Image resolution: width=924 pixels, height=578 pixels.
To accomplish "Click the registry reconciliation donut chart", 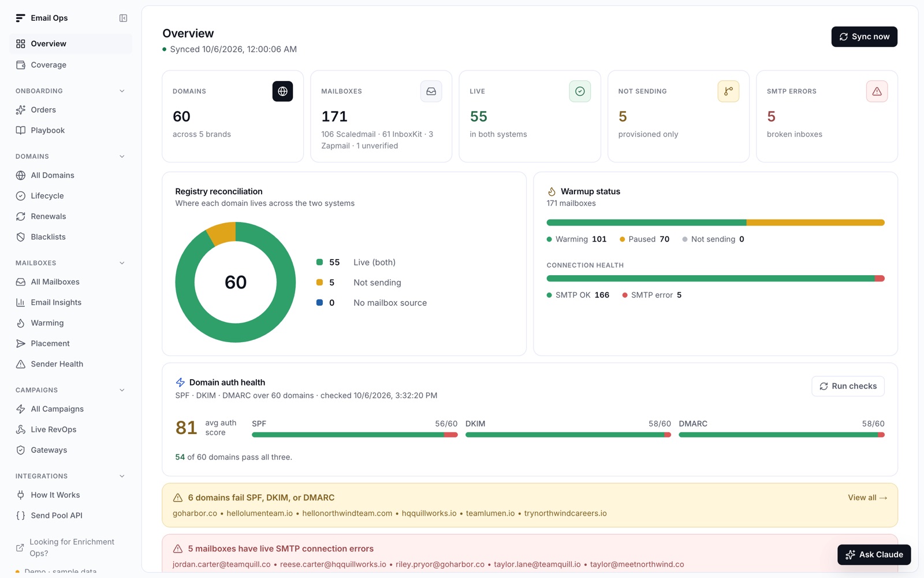I will pyautogui.click(x=236, y=282).
